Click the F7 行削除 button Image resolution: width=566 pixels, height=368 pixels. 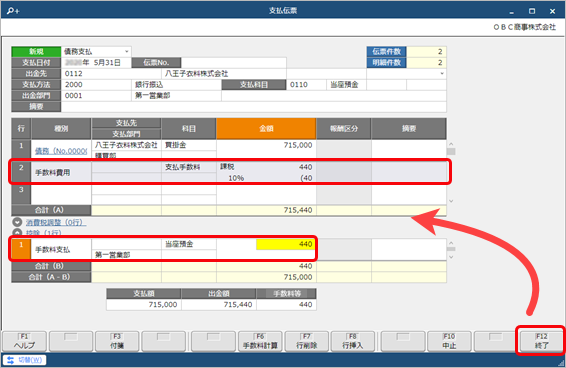(x=306, y=341)
